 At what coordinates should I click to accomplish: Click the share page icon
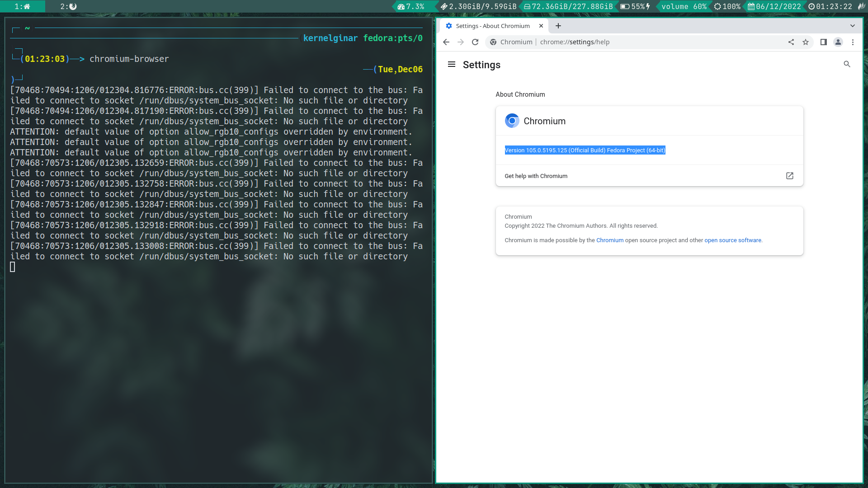click(791, 42)
